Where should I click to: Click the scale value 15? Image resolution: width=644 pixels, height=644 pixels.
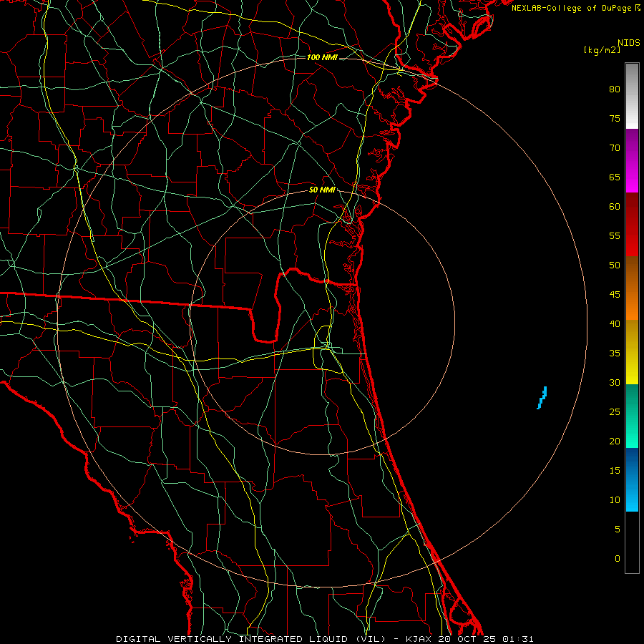click(615, 471)
